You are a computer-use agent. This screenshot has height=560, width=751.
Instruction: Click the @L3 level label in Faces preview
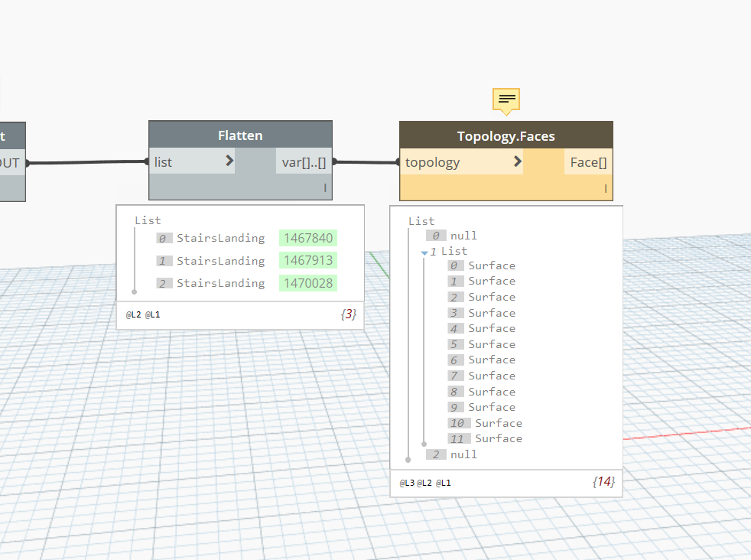tap(407, 483)
